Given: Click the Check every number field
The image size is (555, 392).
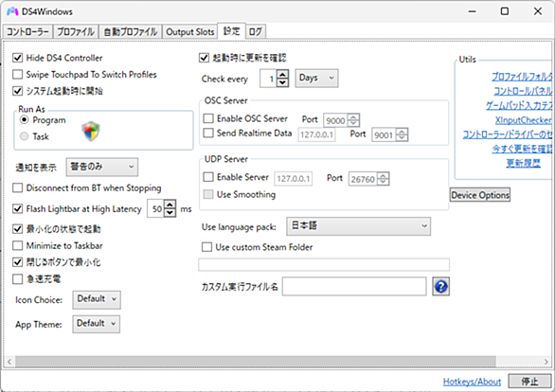Looking at the screenshot, I should [x=268, y=79].
